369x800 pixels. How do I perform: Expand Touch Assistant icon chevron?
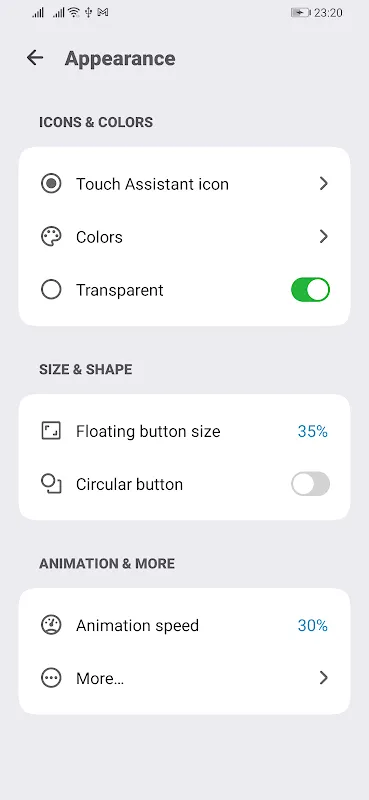pyautogui.click(x=323, y=184)
